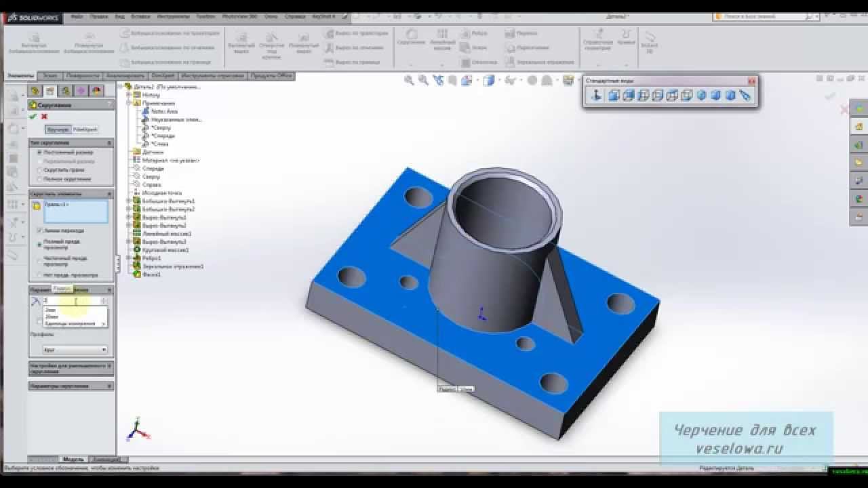Open the Вставка menu
The width and height of the screenshot is (868, 488).
click(140, 16)
